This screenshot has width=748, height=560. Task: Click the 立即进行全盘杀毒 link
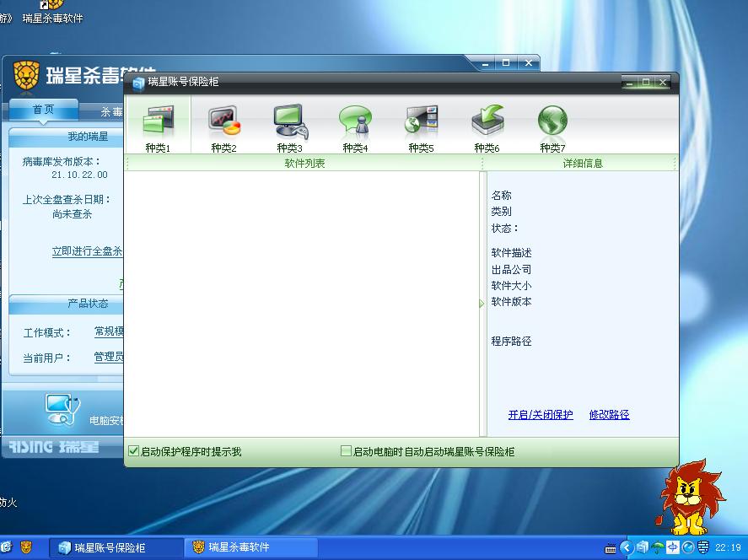(88, 251)
